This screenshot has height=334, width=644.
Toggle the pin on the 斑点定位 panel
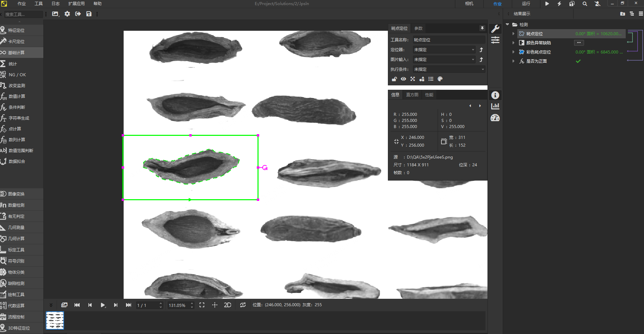(x=482, y=28)
